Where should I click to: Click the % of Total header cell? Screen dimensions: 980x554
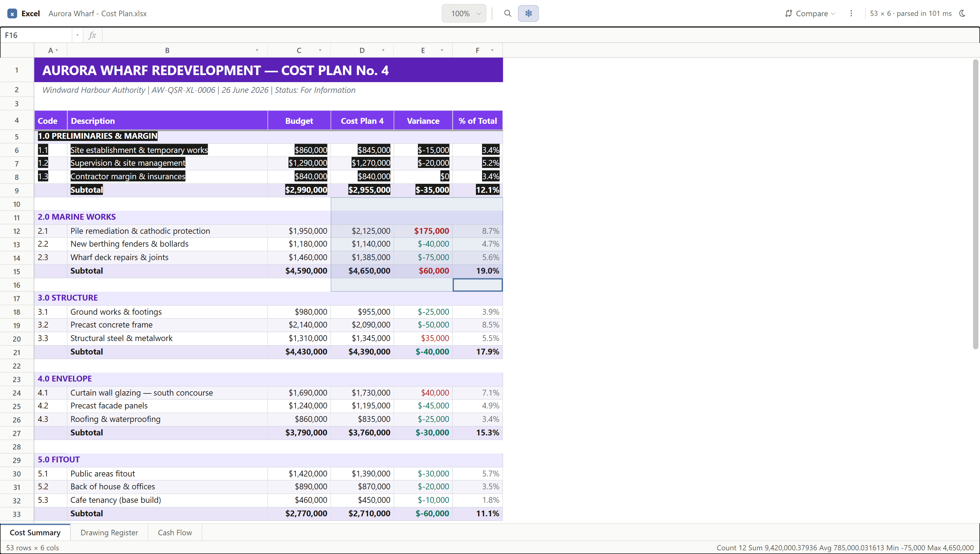point(477,121)
